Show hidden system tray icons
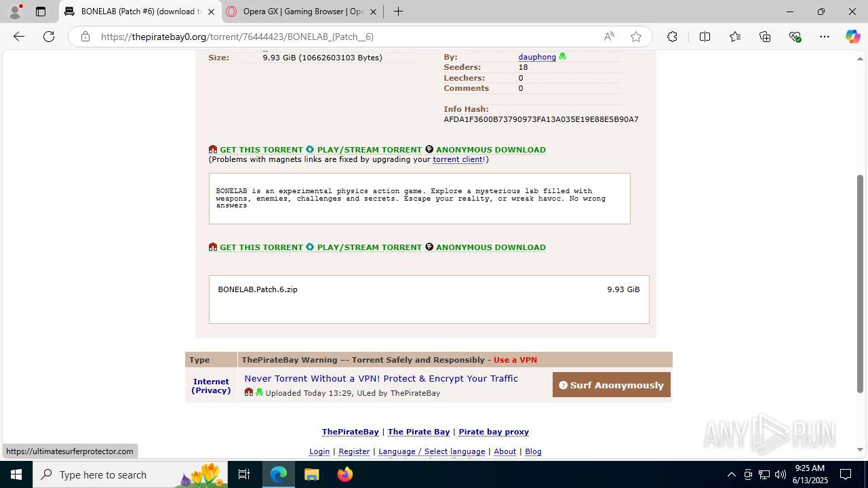This screenshot has height=488, width=868. click(731, 474)
